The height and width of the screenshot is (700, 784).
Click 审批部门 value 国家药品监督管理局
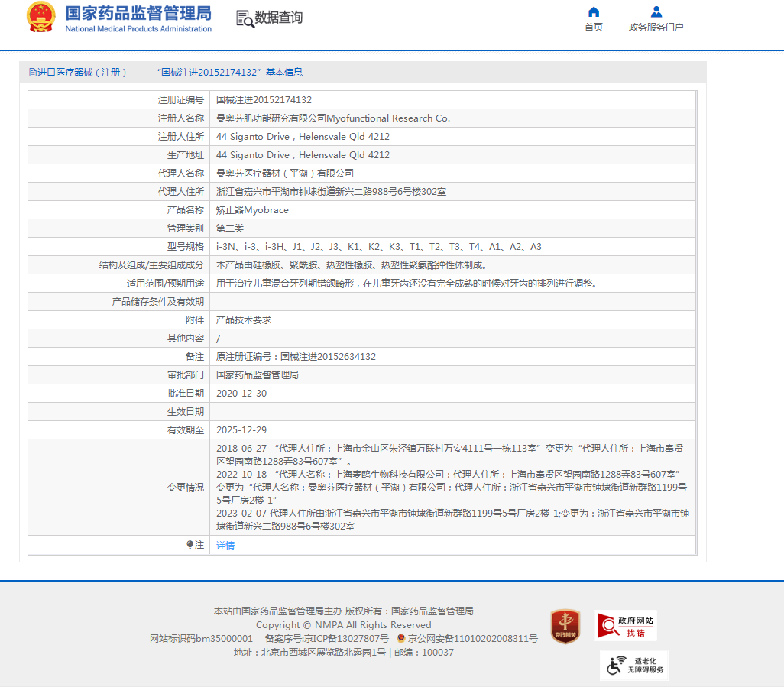[257, 375]
